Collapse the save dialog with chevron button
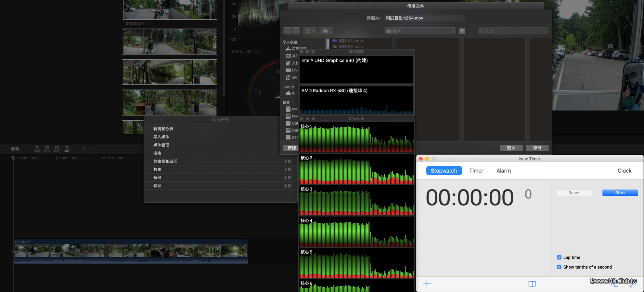Screen dimensions: 644x292 462,31
